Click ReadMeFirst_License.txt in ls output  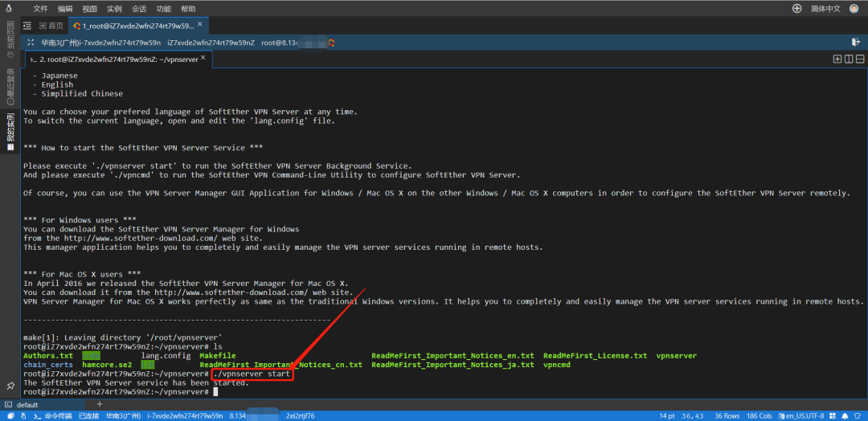595,356
